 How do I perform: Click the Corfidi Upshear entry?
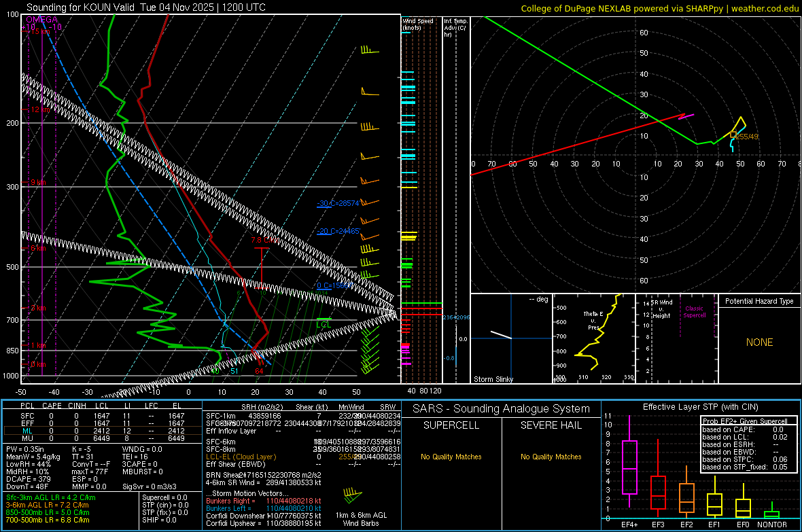(x=264, y=523)
